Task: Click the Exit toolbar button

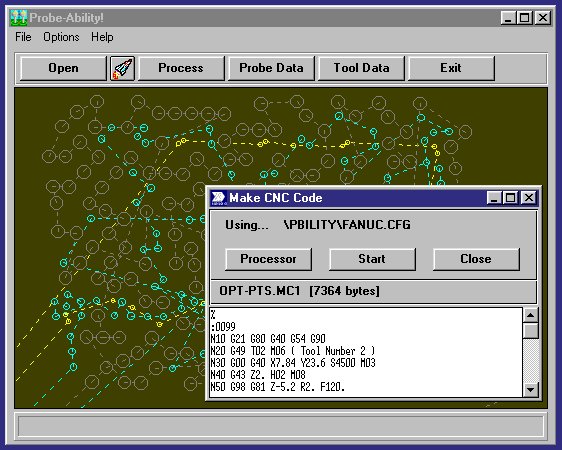Action: 451,68
